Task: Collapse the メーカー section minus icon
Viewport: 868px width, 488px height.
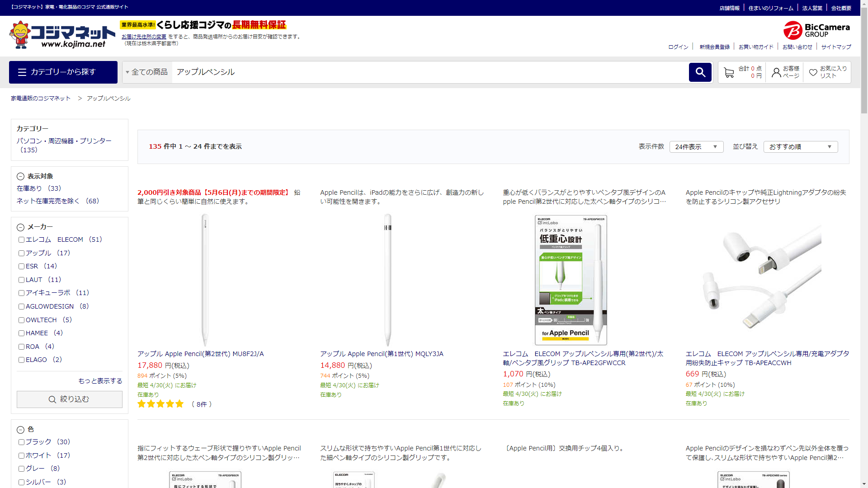Action: (20, 227)
